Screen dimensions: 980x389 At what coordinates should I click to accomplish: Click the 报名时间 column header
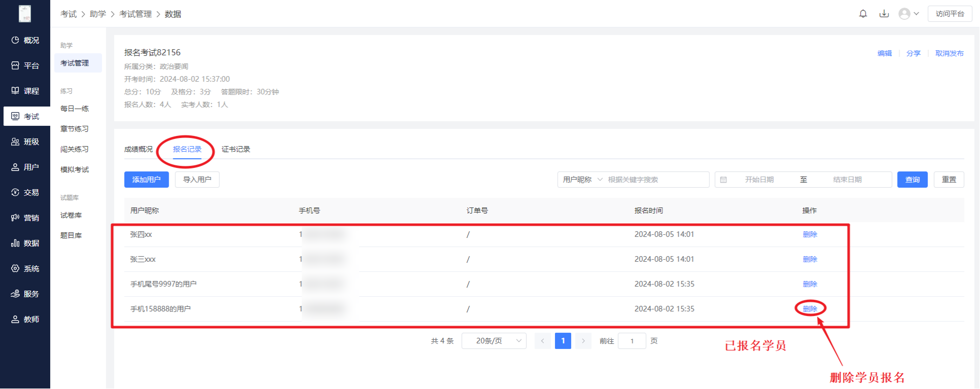tap(648, 210)
